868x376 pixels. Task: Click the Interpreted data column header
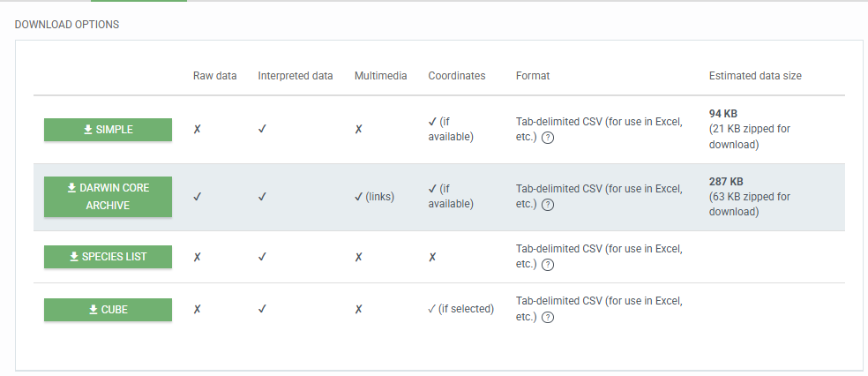tap(295, 76)
